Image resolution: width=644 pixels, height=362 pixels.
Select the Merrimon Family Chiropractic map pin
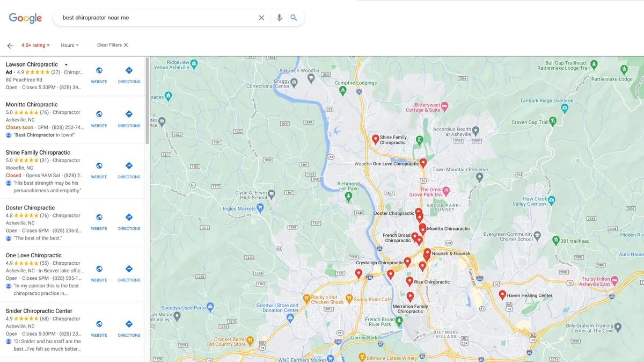click(410, 296)
